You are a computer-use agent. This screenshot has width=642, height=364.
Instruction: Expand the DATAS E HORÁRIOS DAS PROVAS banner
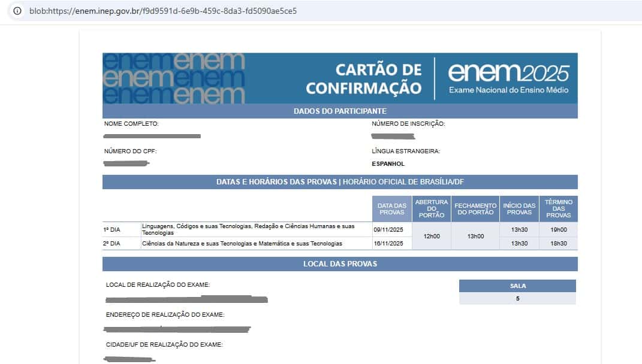[x=341, y=181]
